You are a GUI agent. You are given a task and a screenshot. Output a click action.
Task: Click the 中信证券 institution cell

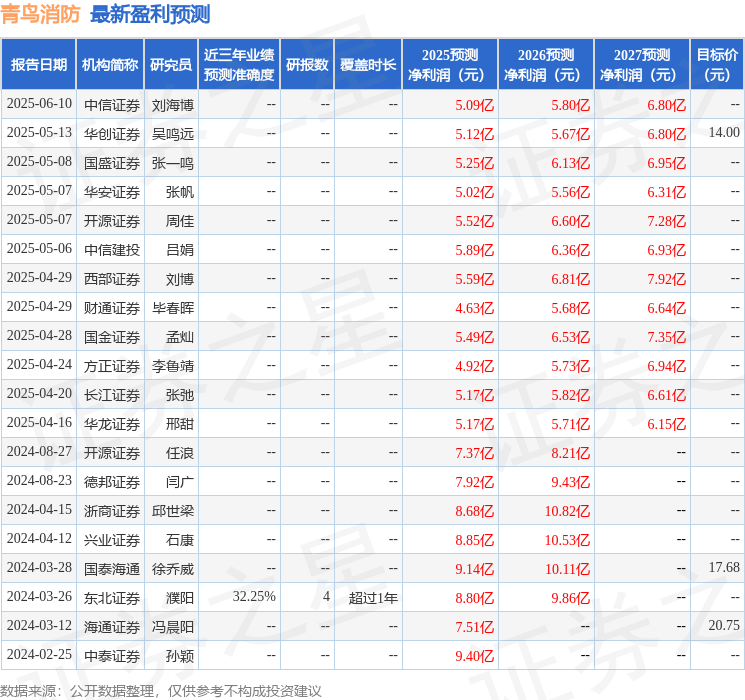pyautogui.click(x=112, y=105)
